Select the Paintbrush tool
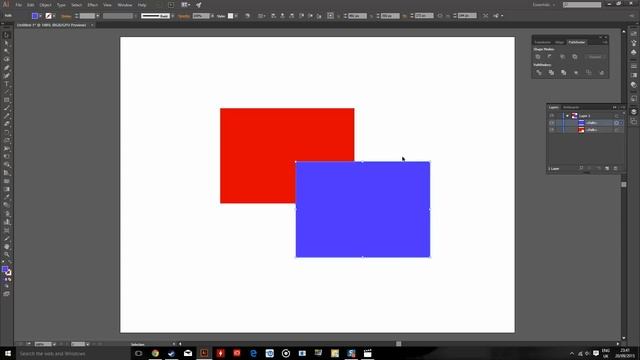The height and width of the screenshot is (360, 640). [6, 109]
